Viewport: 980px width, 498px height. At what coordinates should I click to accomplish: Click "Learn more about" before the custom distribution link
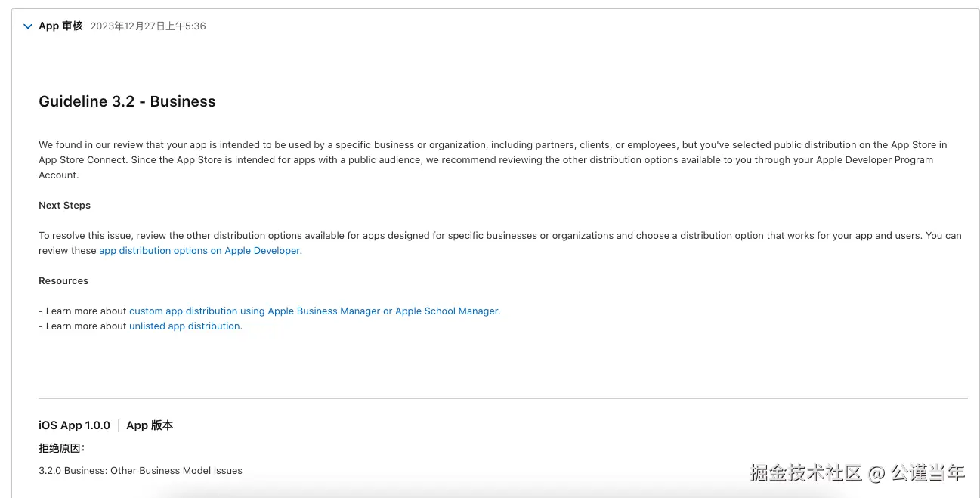point(86,311)
